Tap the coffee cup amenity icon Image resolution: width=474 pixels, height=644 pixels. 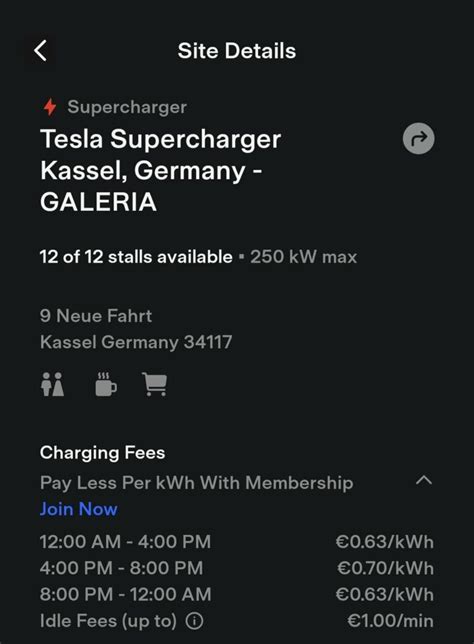(106, 384)
